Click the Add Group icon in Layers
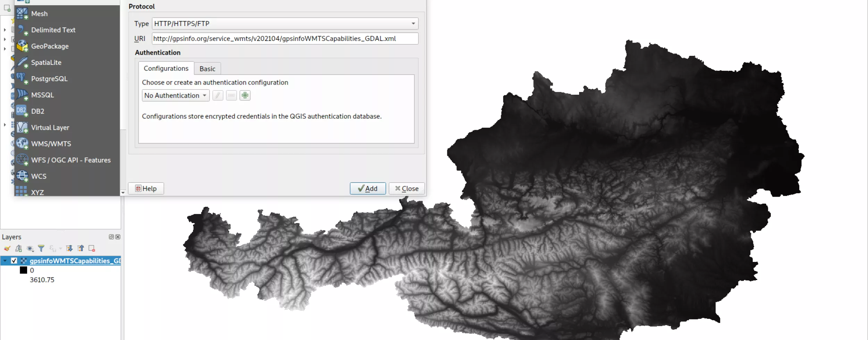This screenshot has width=868, height=340. point(19,248)
